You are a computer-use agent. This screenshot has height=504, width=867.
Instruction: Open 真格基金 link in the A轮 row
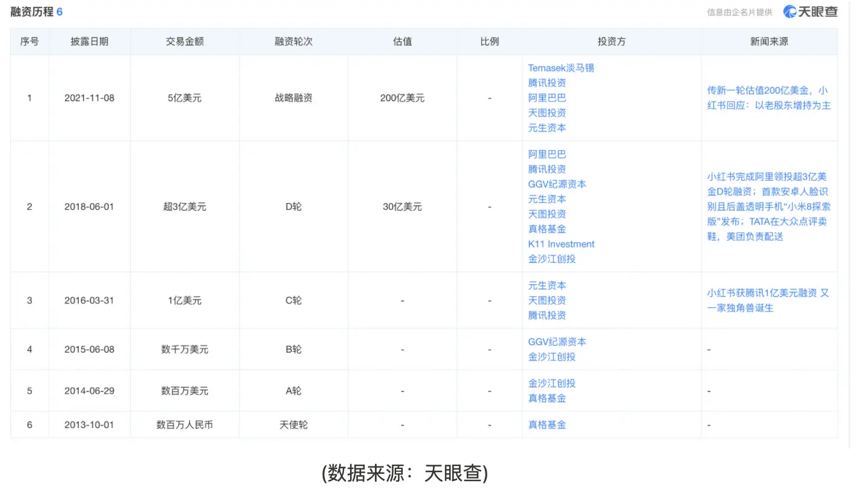pos(547,398)
